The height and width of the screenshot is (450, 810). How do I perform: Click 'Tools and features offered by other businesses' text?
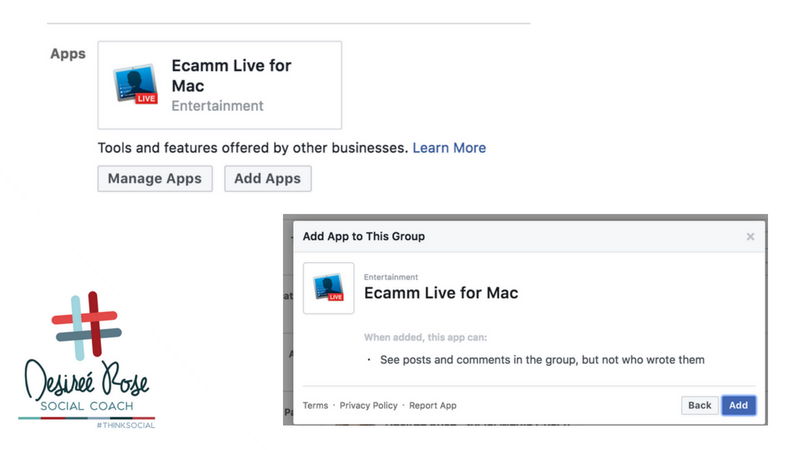(253, 148)
